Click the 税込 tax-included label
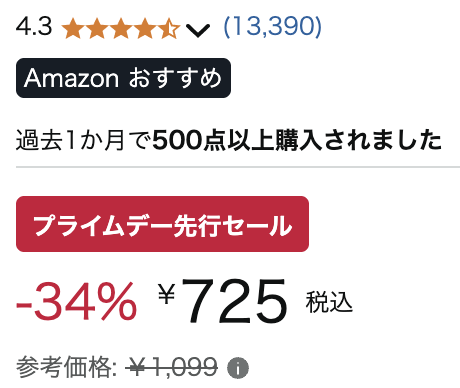 pyautogui.click(x=329, y=302)
